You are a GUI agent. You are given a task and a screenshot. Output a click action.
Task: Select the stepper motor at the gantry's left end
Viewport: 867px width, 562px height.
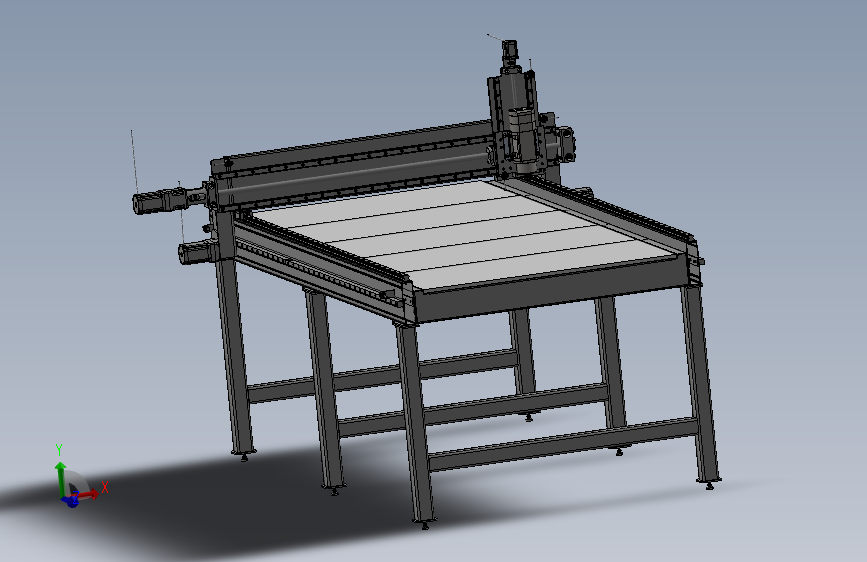point(159,200)
